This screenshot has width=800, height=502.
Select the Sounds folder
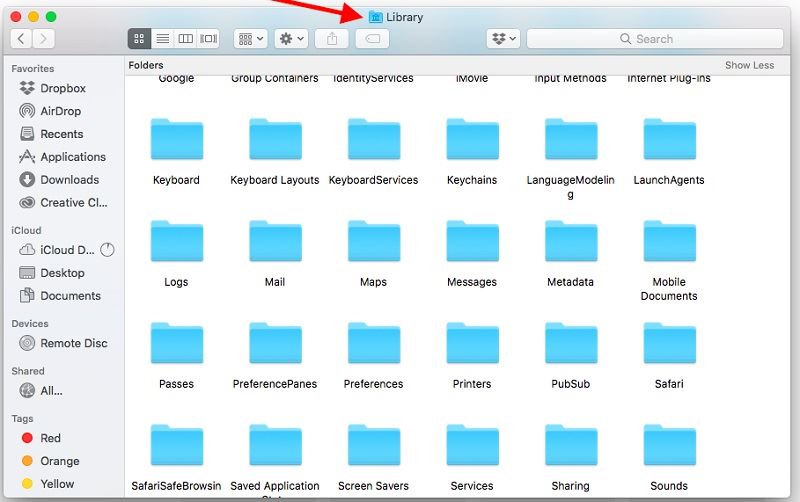(x=669, y=445)
